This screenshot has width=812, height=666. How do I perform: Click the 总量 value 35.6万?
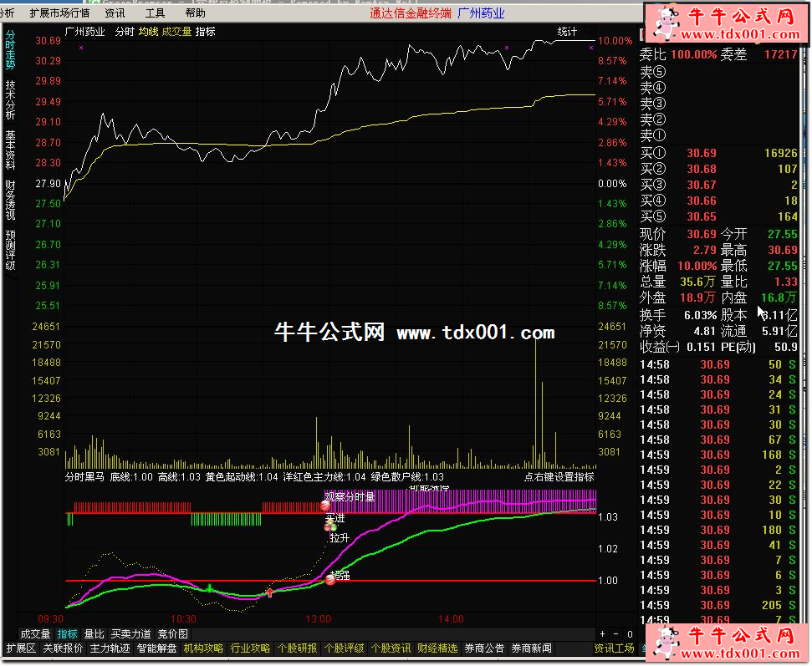click(x=698, y=282)
